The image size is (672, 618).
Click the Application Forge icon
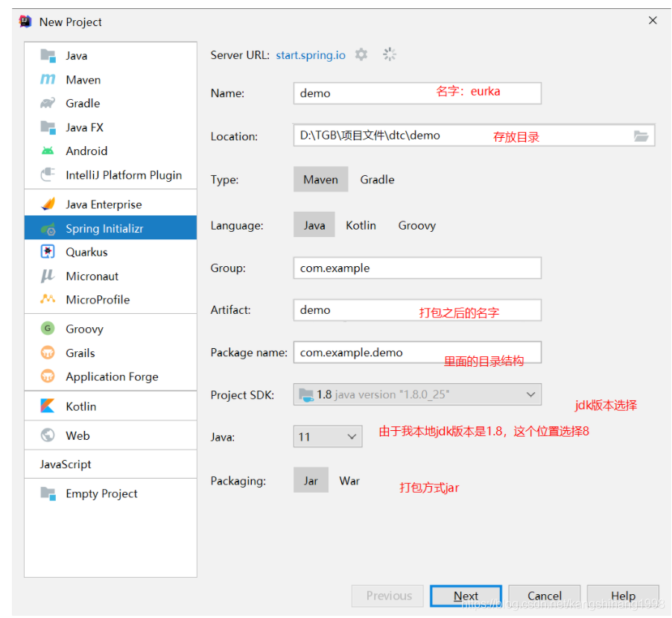tap(48, 376)
